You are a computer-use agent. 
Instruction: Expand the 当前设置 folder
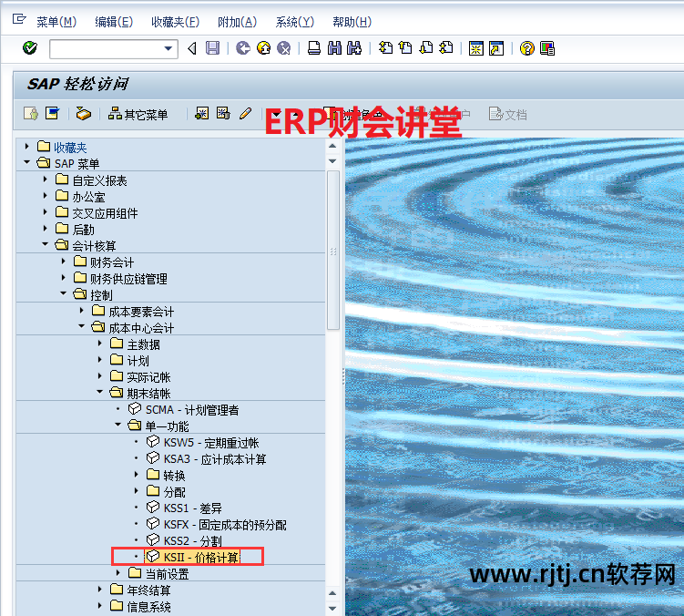(x=117, y=572)
